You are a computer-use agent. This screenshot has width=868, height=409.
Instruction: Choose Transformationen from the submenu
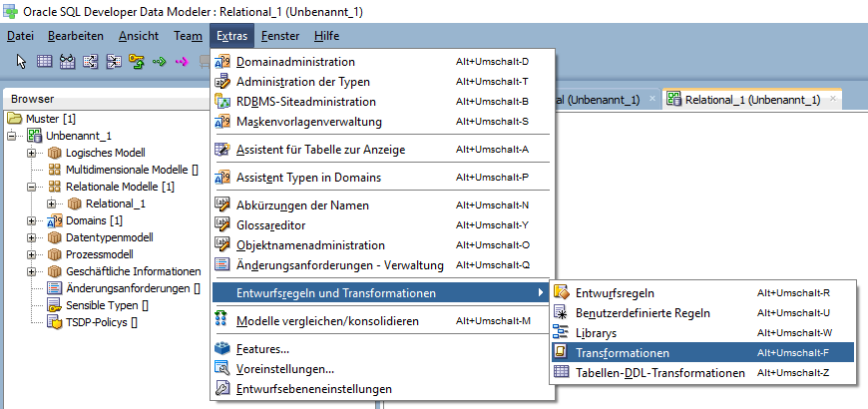[702, 352]
